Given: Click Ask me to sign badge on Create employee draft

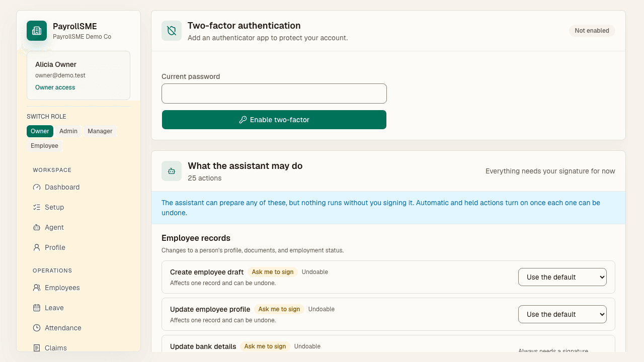Looking at the screenshot, I should point(273,272).
